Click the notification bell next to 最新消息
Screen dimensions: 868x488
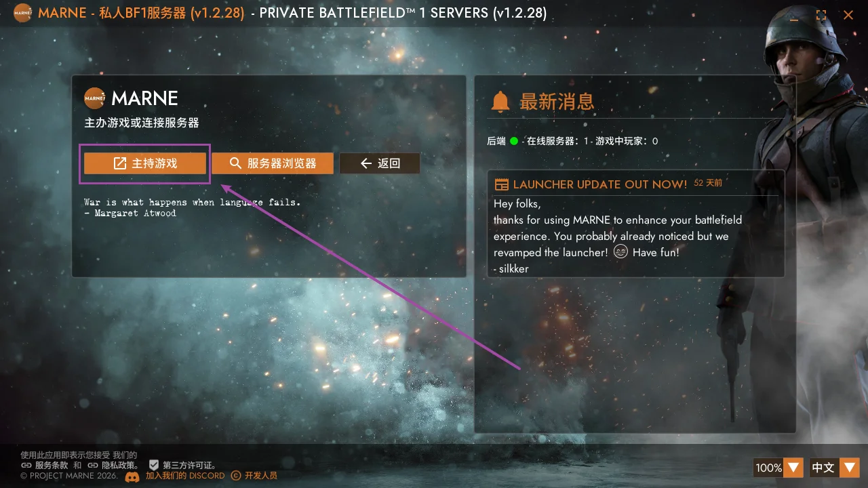coord(500,102)
